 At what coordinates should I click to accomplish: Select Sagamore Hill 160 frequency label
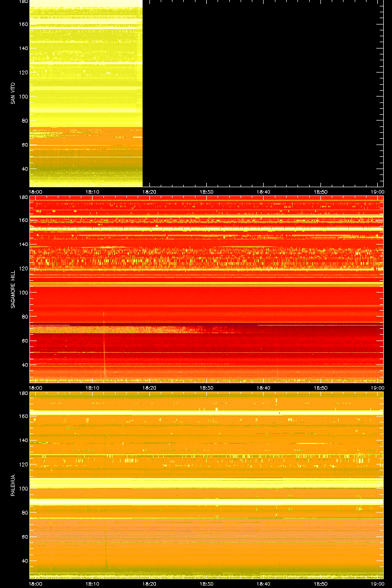[23, 220]
